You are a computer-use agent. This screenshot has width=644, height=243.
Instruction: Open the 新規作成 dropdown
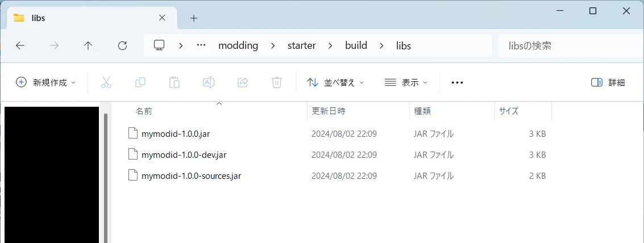45,82
